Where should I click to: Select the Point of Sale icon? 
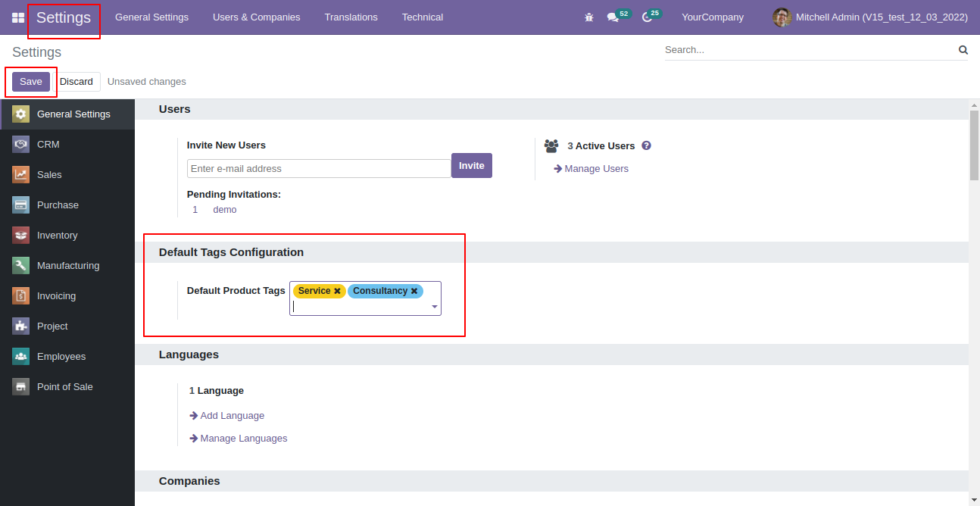[21, 386]
